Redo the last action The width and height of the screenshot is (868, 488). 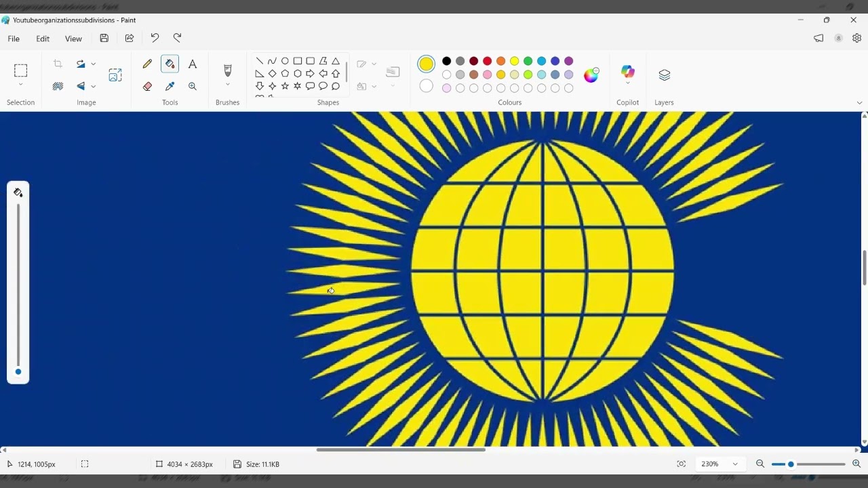tap(178, 39)
